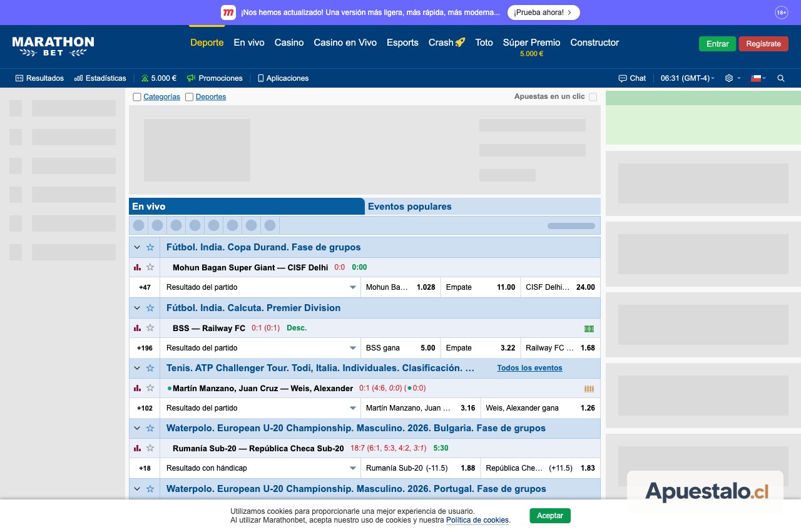Open the live pitch icon for BSS match

tap(589, 329)
